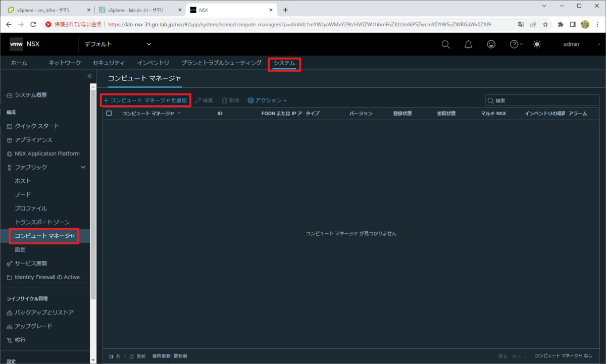606x364 pixels.
Task: Click the share page icon
Action: (x=533, y=24)
